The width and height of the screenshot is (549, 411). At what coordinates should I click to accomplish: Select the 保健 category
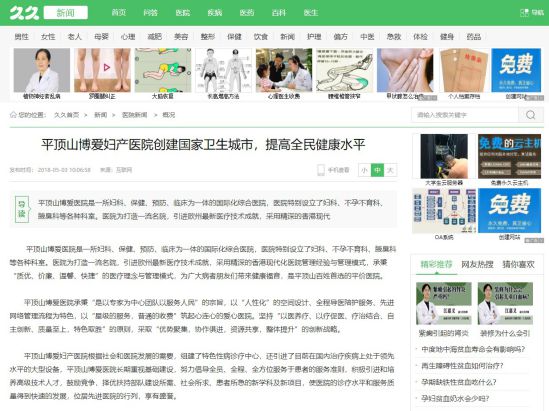point(234,36)
